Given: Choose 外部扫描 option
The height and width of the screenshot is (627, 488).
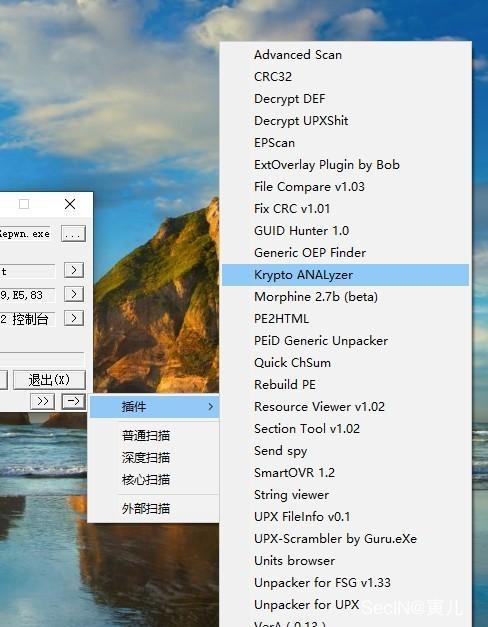Looking at the screenshot, I should [x=154, y=509].
